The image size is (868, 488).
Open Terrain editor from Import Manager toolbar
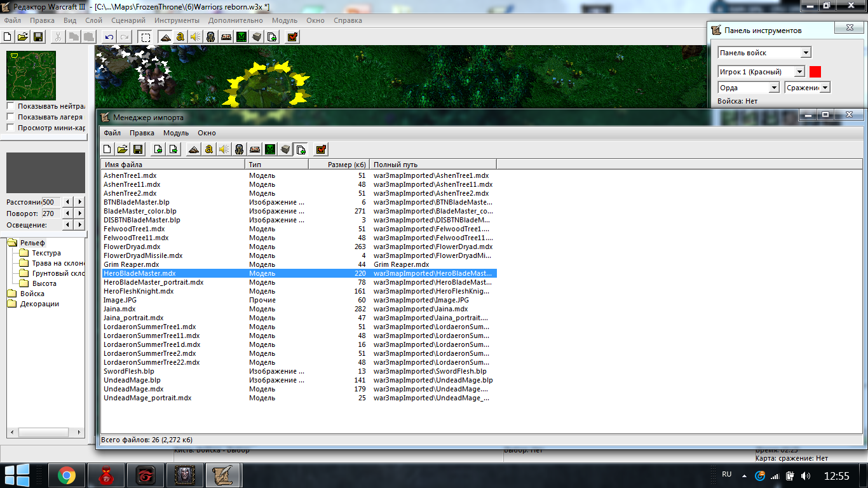pos(193,149)
